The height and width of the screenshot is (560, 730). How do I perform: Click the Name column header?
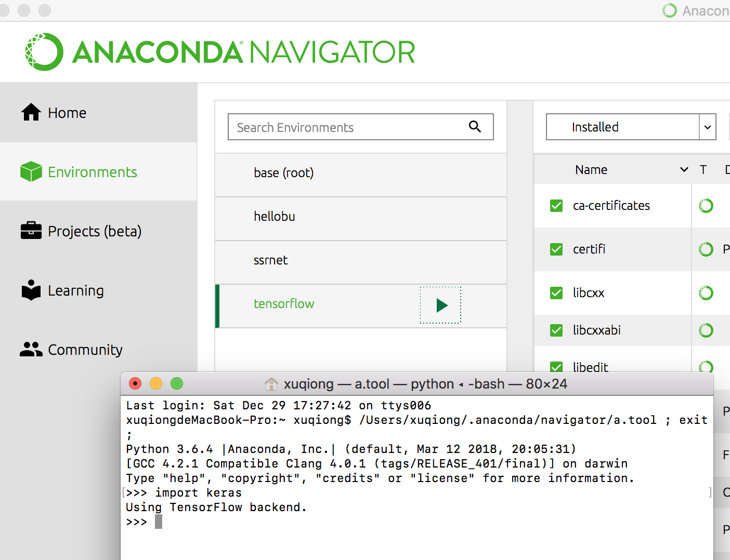tap(591, 170)
